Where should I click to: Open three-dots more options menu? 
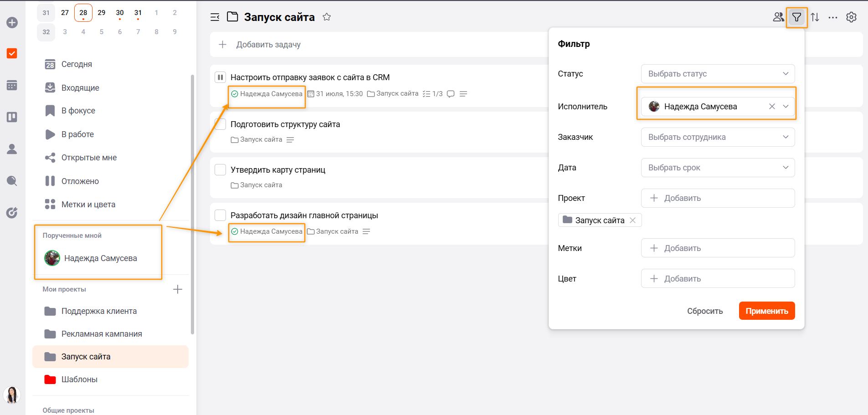(833, 17)
